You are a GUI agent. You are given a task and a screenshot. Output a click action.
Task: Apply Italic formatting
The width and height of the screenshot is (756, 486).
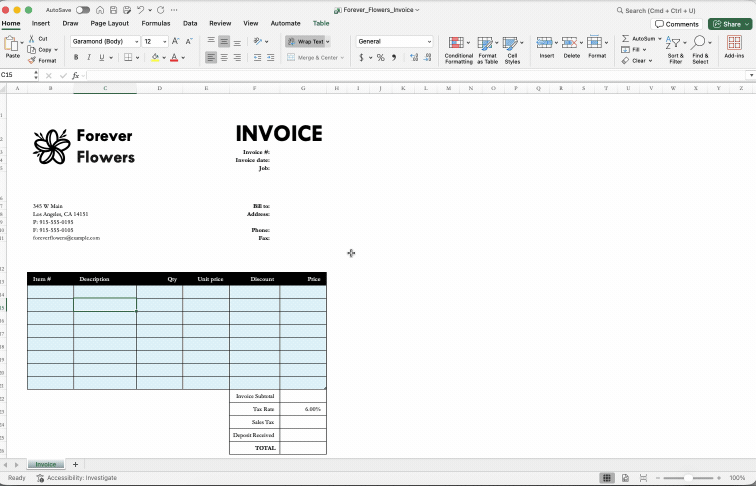(x=89, y=57)
